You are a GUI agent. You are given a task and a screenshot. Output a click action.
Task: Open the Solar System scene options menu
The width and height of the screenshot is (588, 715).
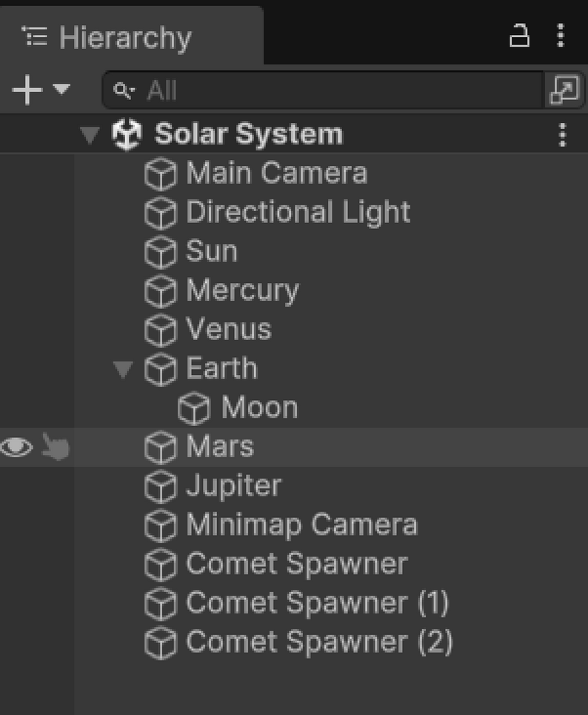pos(563,134)
